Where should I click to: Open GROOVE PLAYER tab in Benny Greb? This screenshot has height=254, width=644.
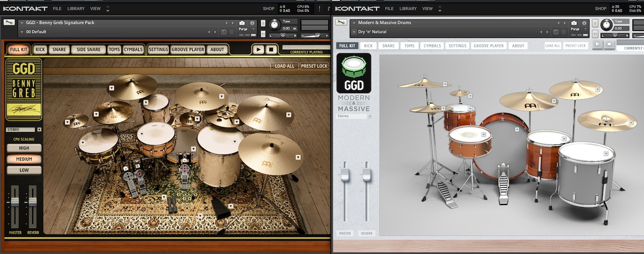tap(188, 50)
